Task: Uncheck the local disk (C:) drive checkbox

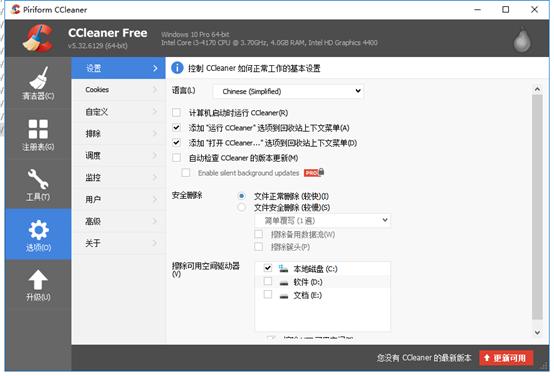Action: pos(268,268)
